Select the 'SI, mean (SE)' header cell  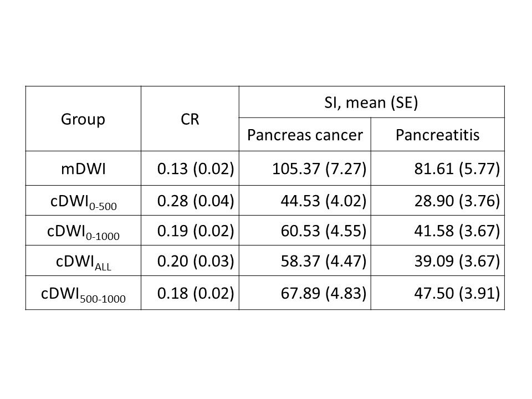371,103
